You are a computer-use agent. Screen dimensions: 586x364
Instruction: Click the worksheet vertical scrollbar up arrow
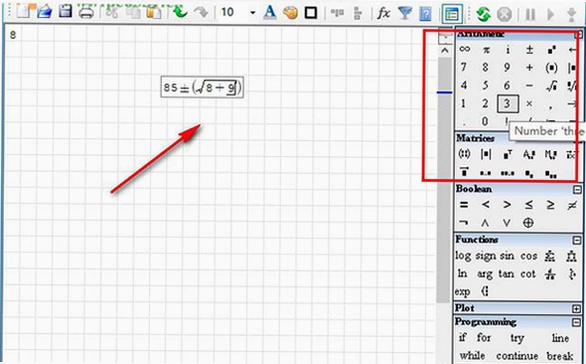click(445, 50)
